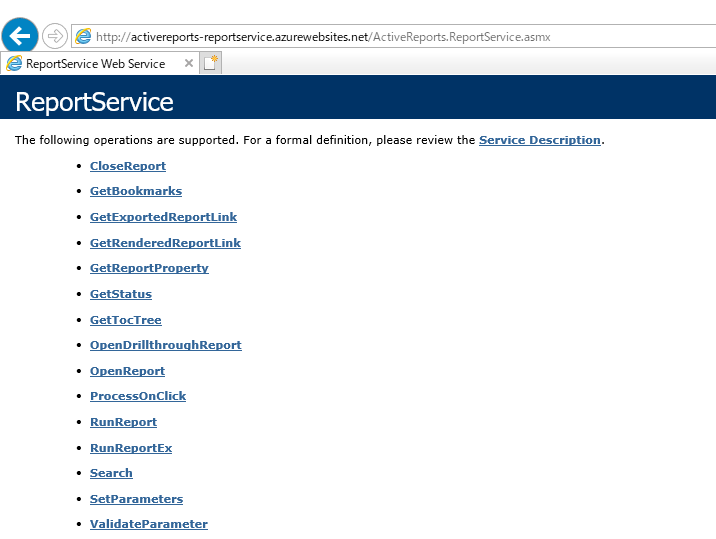
Task: Open the GetReportProperty operation link
Action: pyautogui.click(x=149, y=268)
